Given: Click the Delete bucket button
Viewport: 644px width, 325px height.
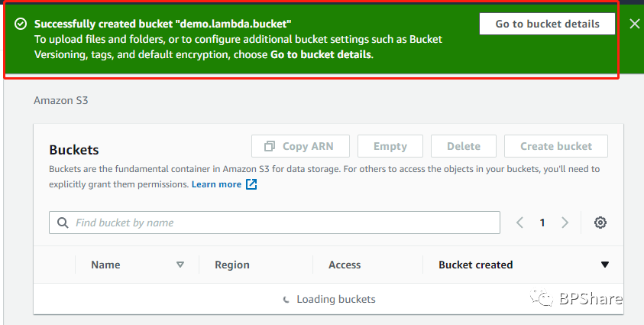Looking at the screenshot, I should 464,146.
